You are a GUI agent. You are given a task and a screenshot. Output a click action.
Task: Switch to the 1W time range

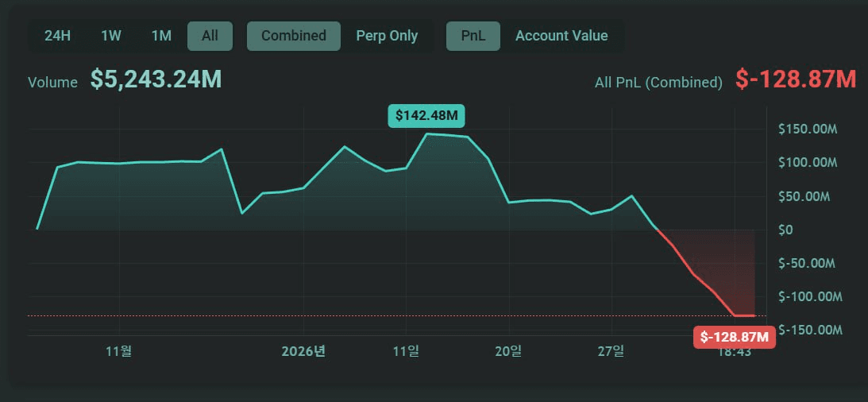[x=111, y=36]
